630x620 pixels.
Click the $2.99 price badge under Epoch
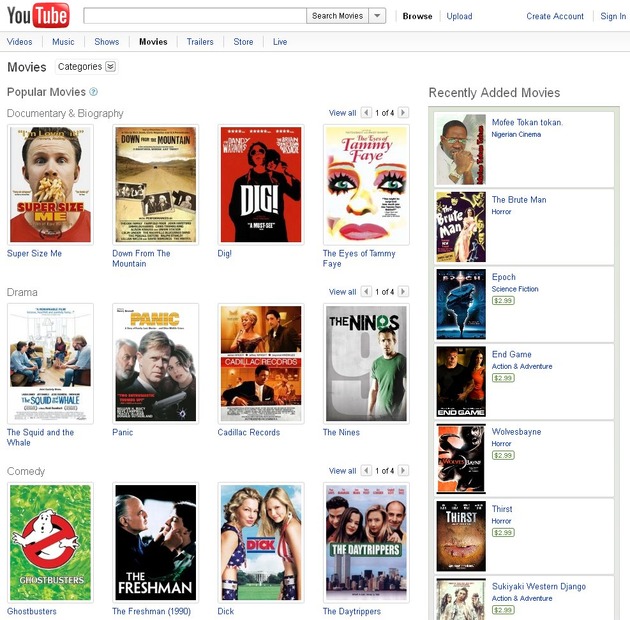coord(503,301)
